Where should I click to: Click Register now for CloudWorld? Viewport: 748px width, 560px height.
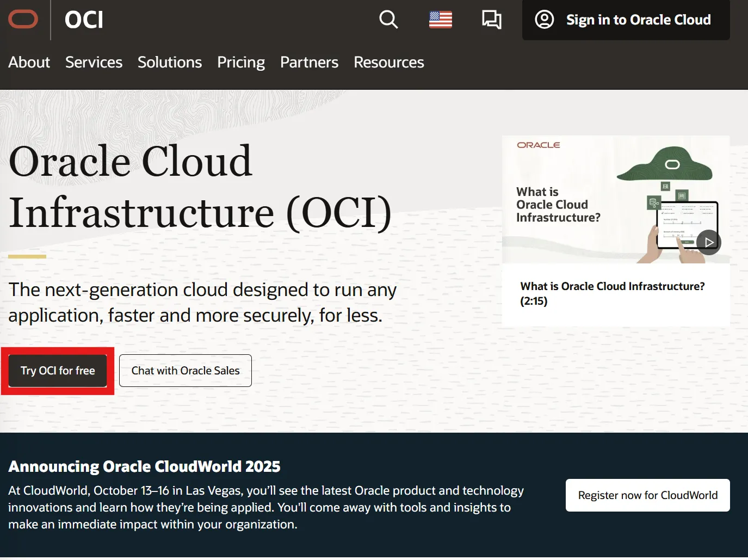(648, 495)
